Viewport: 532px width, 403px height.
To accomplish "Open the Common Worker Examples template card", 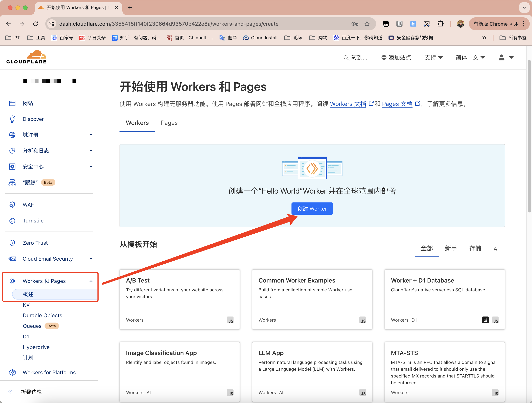I will click(x=312, y=300).
